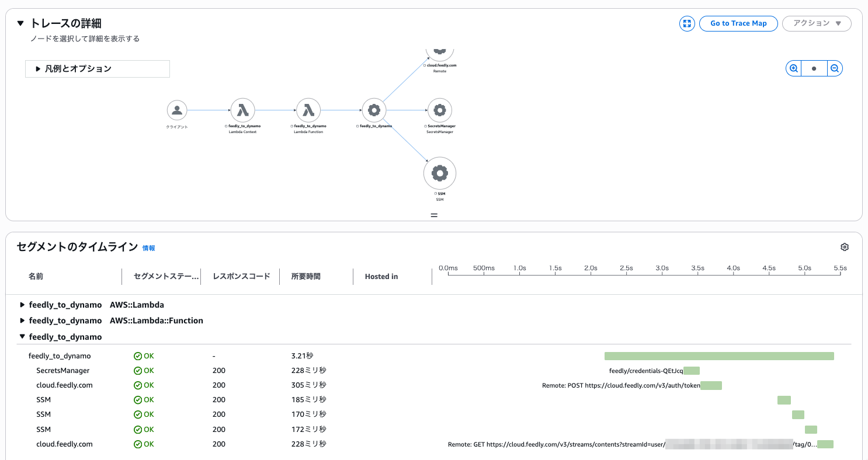Click the SecretsManager gear node
This screenshot has height=460, width=868.
point(440,110)
